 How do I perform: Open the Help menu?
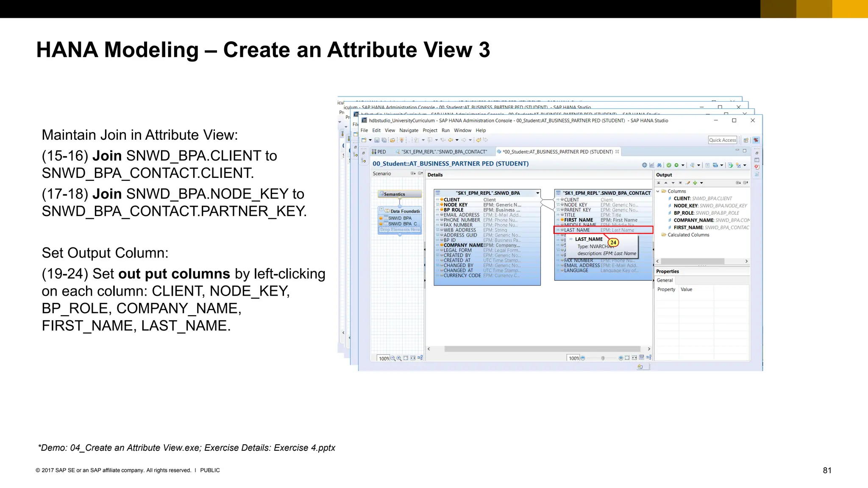pyautogui.click(x=481, y=130)
